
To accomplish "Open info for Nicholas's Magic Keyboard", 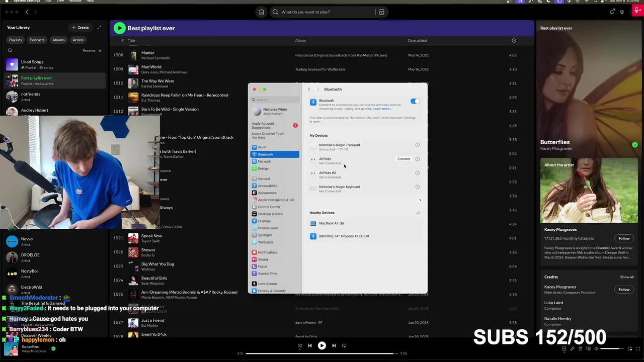I will [x=417, y=187].
